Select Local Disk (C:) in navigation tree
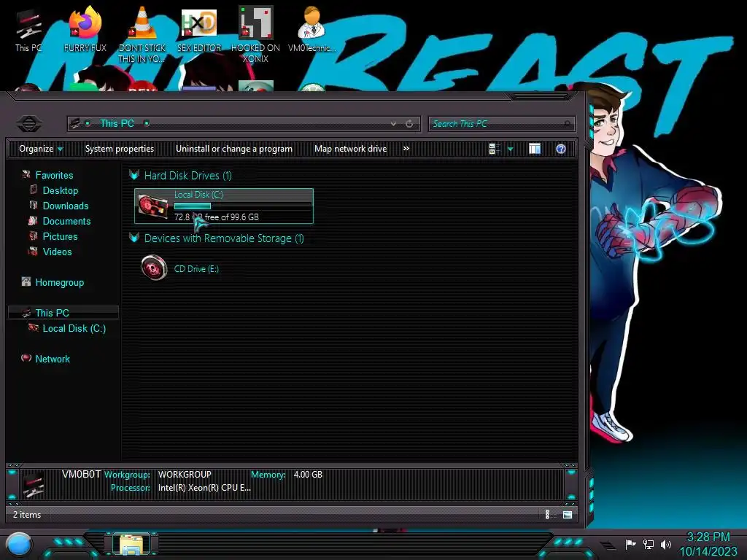Image resolution: width=747 pixels, height=560 pixels. [74, 328]
